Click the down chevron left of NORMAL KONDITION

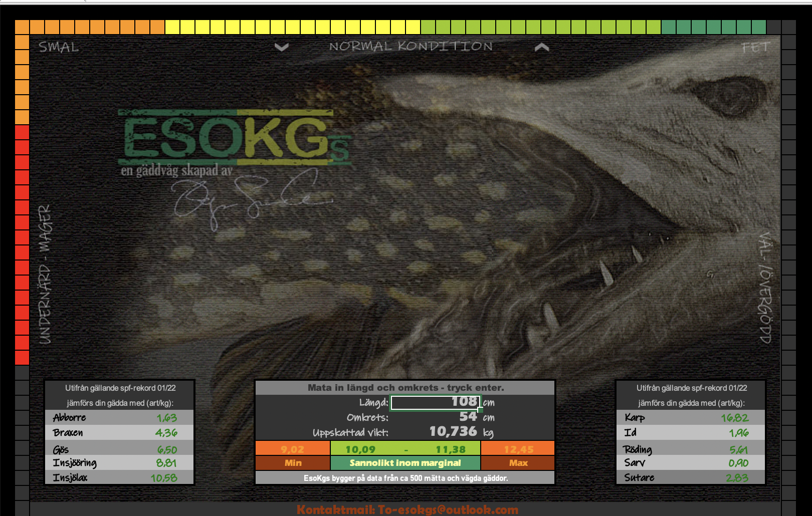[282, 48]
